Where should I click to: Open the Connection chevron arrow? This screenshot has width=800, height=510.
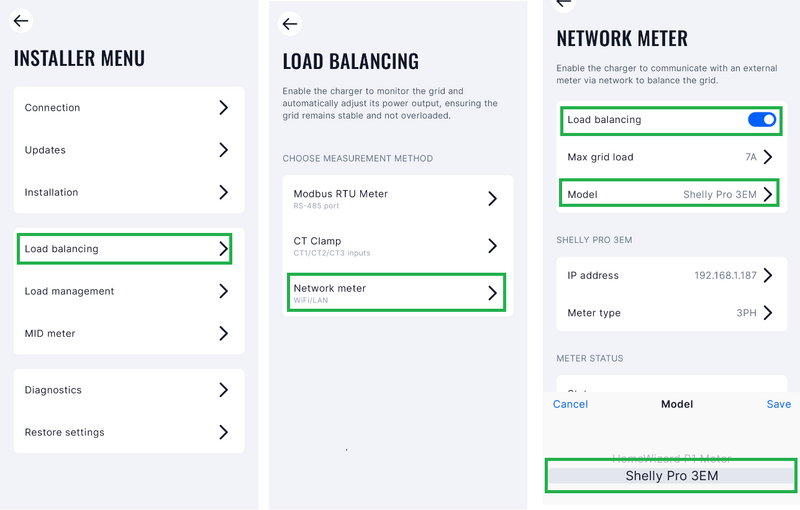tap(223, 108)
